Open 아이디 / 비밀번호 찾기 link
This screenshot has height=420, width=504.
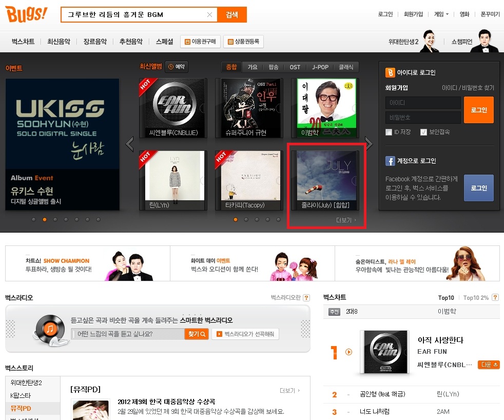point(468,87)
